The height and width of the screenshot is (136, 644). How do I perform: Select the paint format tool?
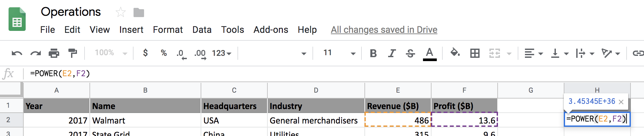[72, 53]
